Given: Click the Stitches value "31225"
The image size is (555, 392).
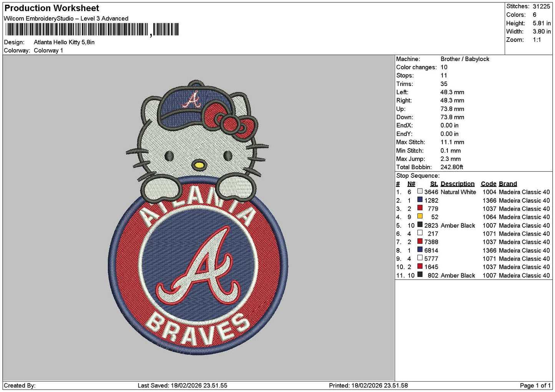Looking at the screenshot, I should (x=541, y=6).
